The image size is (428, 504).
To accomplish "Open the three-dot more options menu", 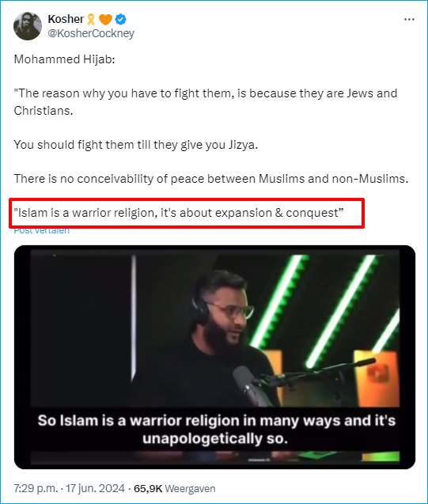I will [409, 20].
